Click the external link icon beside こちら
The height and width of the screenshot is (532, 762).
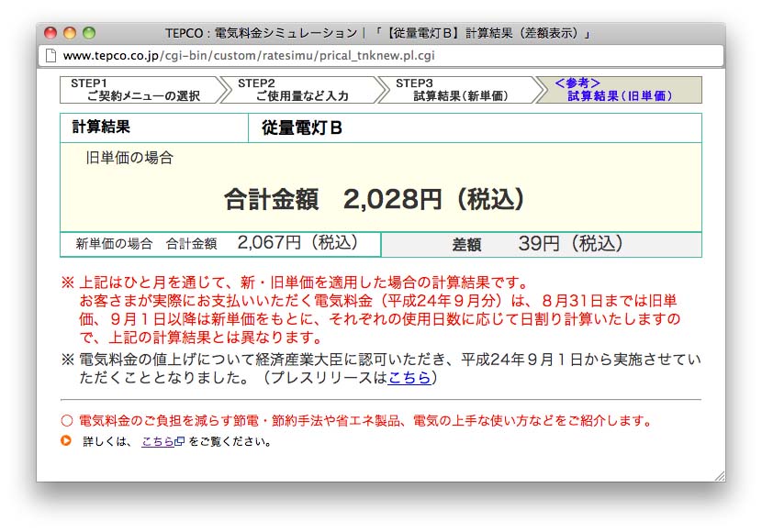pyautogui.click(x=180, y=441)
